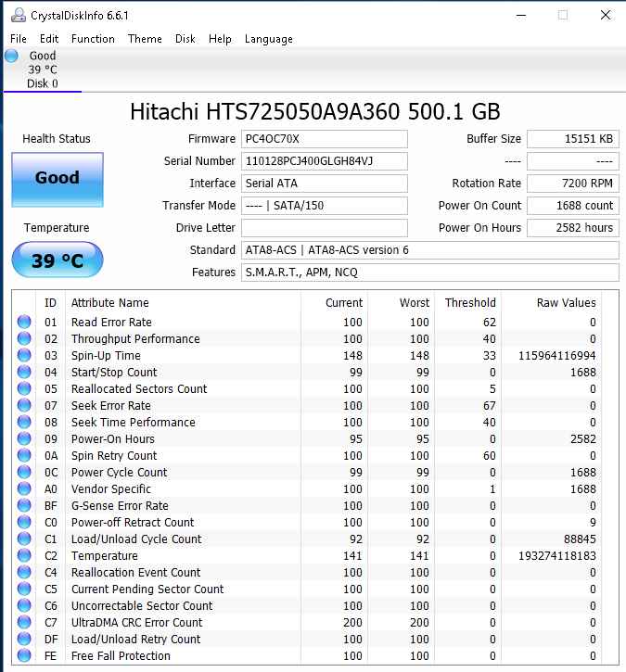Viewport: 626px width, 672px height.
Task: Click the status orb for Temperature attribute C2
Action: tap(24, 555)
